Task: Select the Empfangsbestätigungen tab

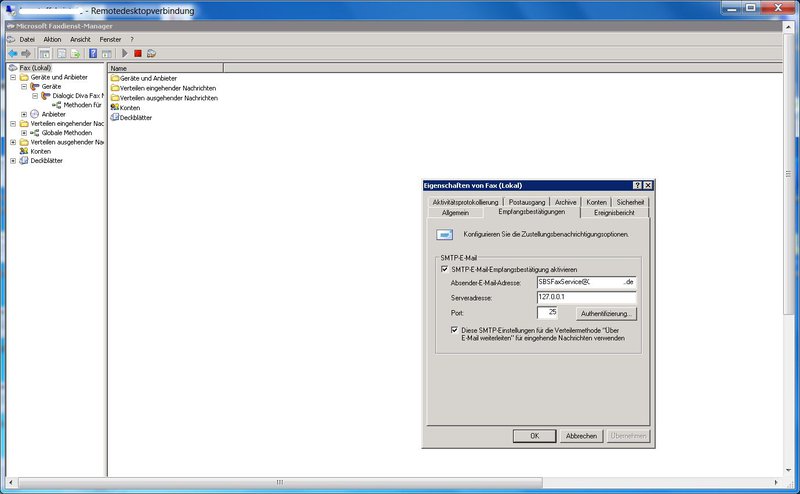Action: point(532,211)
